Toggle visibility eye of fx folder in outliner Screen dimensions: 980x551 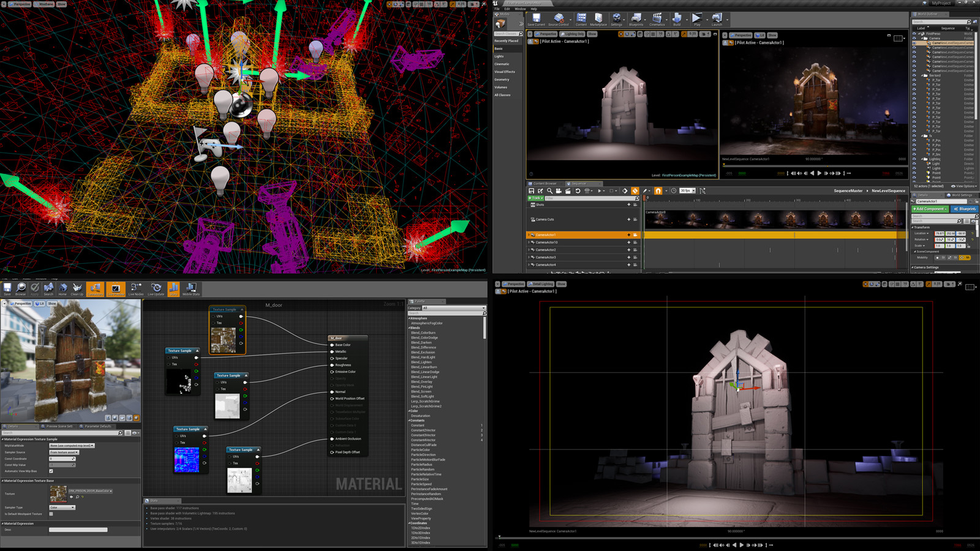[x=914, y=136]
